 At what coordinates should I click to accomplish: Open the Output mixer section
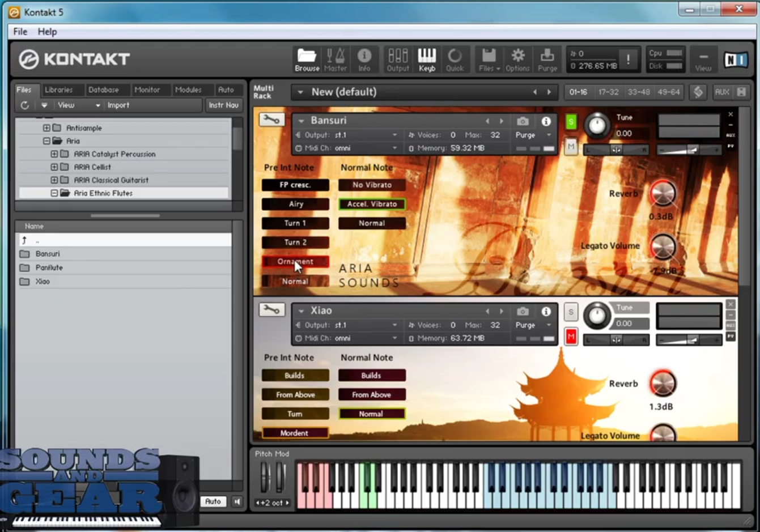(398, 59)
